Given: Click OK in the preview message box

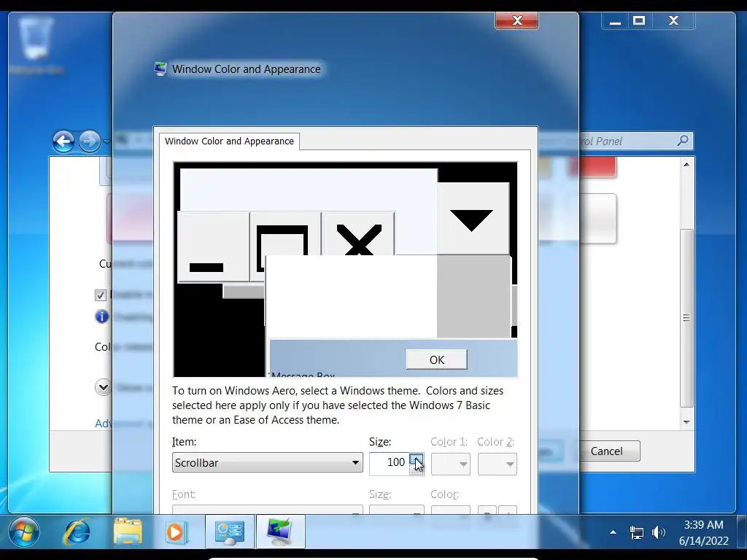Looking at the screenshot, I should [x=436, y=359].
